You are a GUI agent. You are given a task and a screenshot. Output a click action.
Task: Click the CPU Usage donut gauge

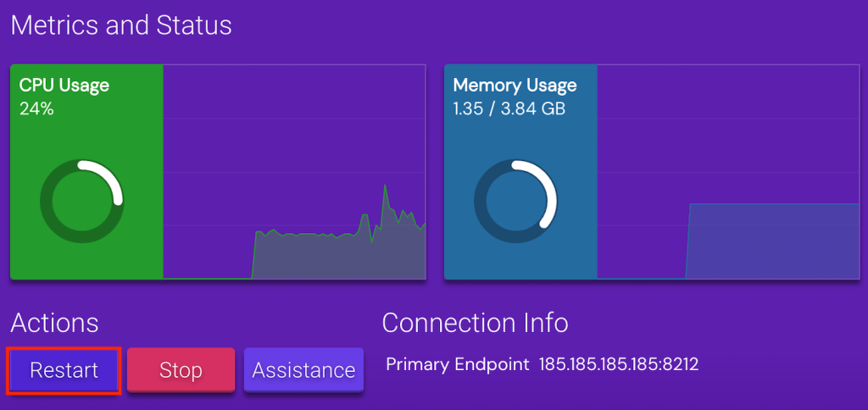(82, 200)
